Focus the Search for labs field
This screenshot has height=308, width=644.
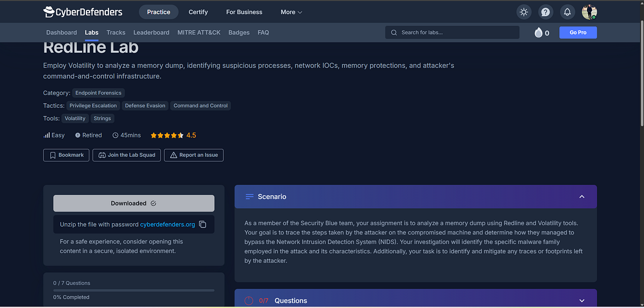pos(452,33)
